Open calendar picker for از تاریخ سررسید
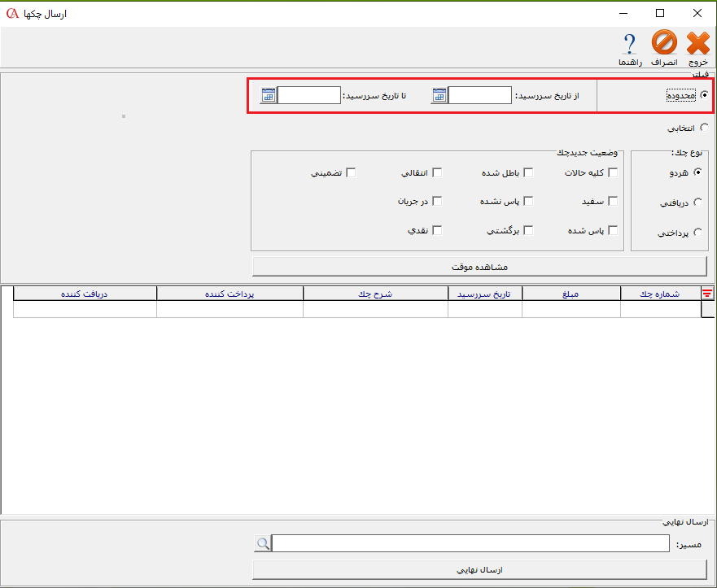Image resolution: width=717 pixels, height=588 pixels. pyautogui.click(x=438, y=95)
